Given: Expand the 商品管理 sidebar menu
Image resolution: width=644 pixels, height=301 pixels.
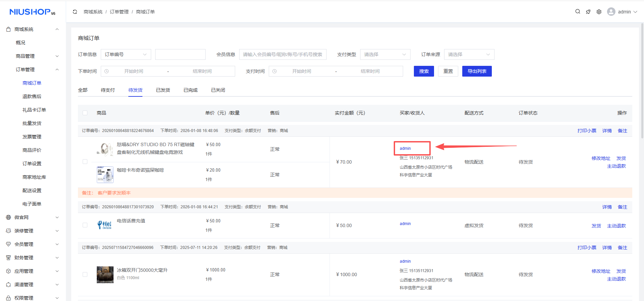Looking at the screenshot, I should point(36,56).
